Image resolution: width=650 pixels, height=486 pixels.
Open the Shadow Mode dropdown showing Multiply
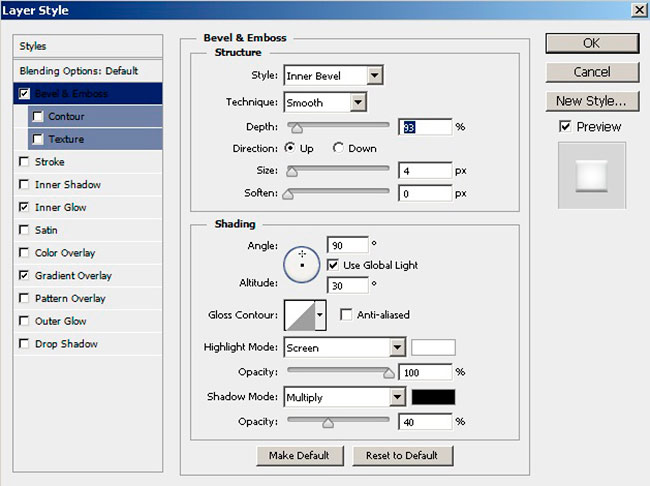[344, 397]
